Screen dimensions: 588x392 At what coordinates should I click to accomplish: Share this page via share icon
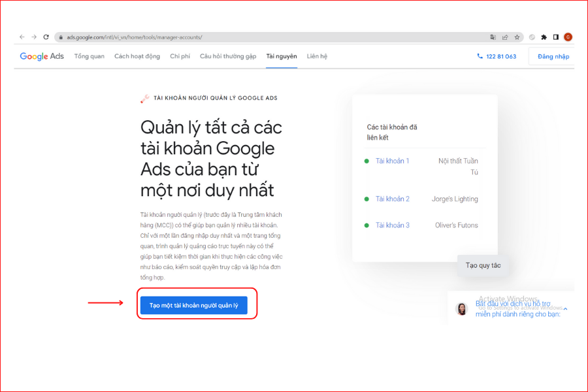click(505, 37)
